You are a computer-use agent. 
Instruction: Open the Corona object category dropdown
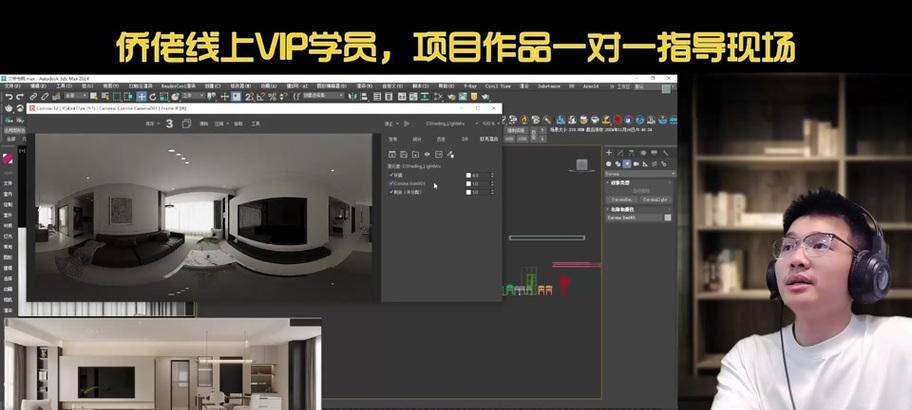(640, 174)
